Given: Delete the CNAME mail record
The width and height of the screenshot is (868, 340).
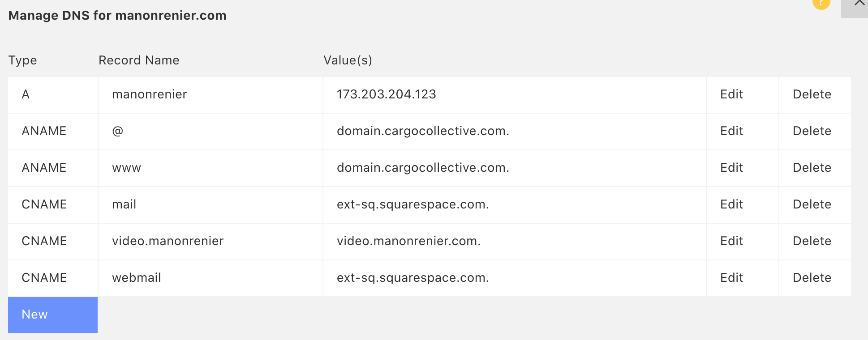Looking at the screenshot, I should (x=812, y=204).
